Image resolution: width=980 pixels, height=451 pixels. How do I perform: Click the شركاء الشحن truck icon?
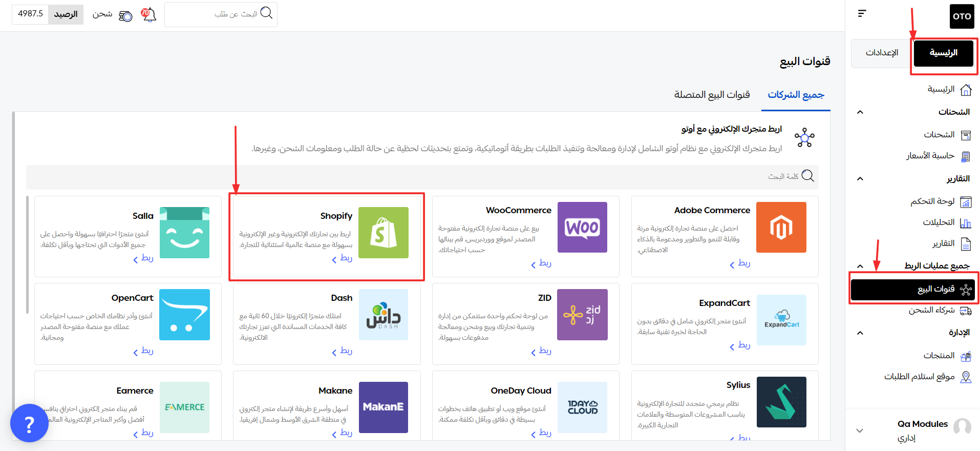pos(966,311)
